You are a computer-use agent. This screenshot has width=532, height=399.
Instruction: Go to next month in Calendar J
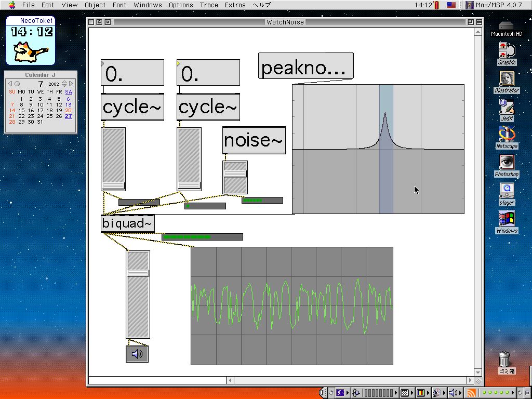(71, 84)
